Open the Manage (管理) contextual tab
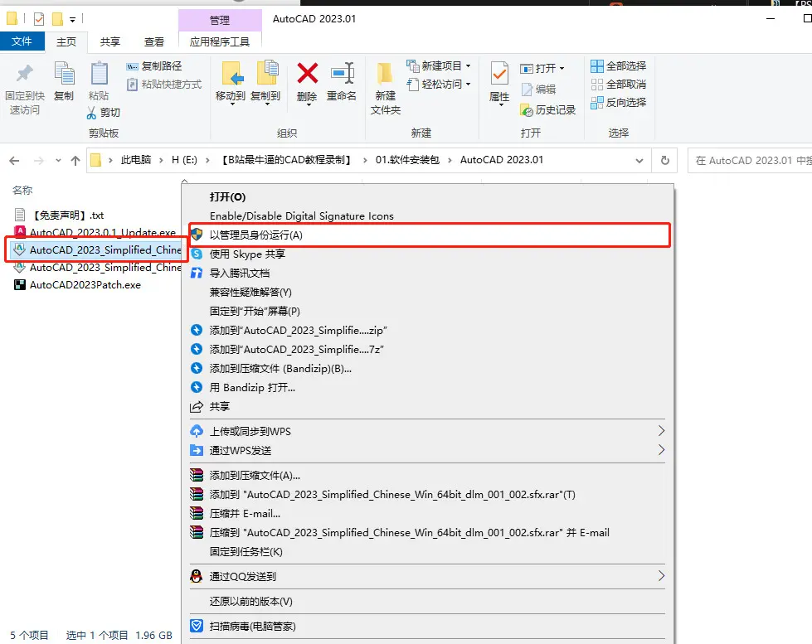Viewport: 812px width, 644px height. 220,20
